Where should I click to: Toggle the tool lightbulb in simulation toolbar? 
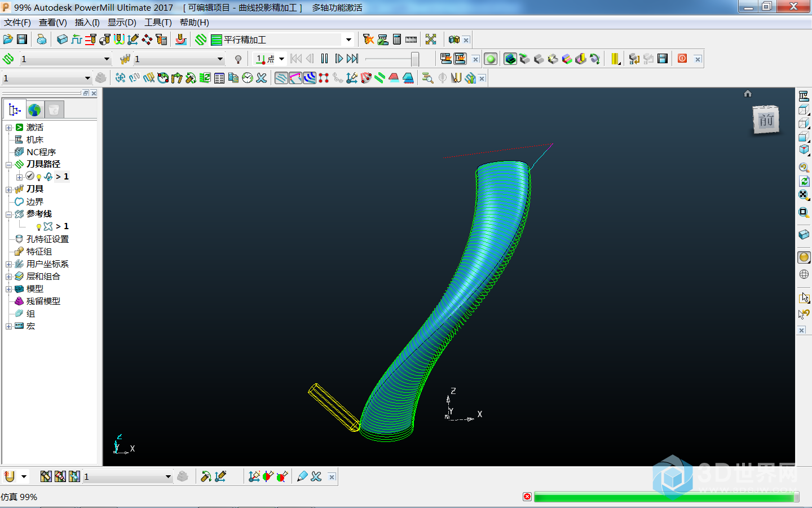[238, 59]
